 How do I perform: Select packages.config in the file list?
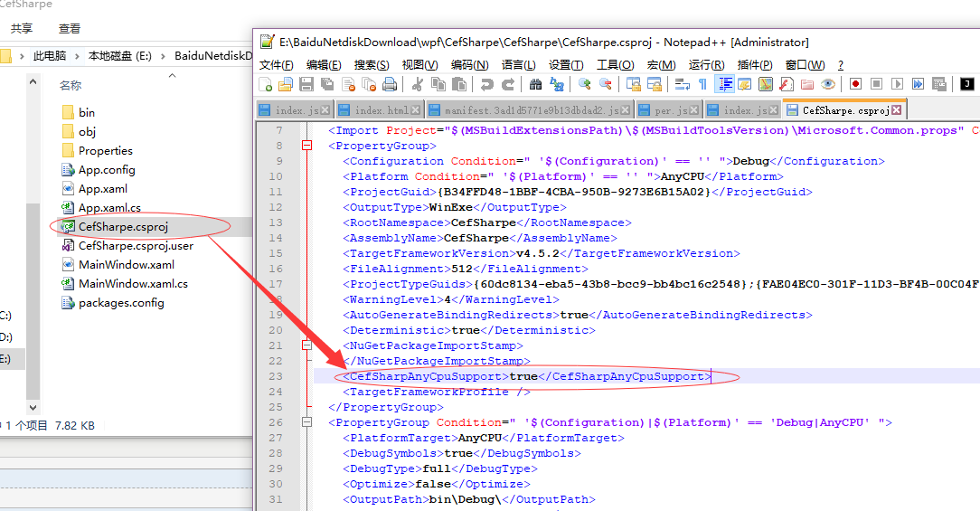(121, 303)
